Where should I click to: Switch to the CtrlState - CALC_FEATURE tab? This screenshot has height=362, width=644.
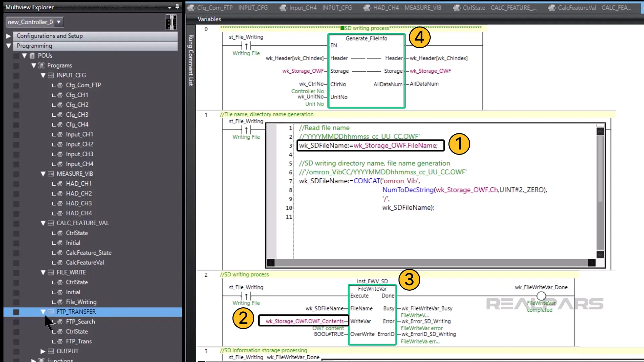coord(495,8)
